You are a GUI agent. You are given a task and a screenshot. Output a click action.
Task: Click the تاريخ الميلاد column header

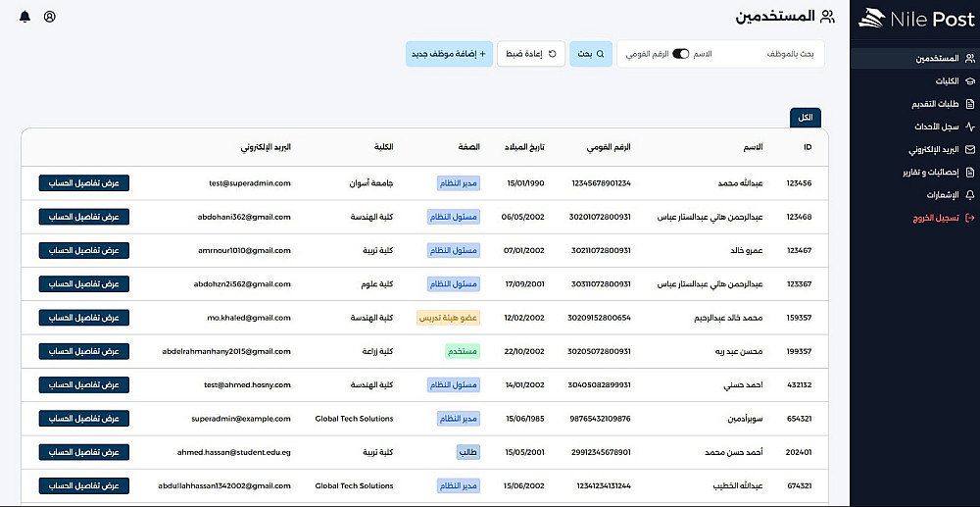[524, 147]
